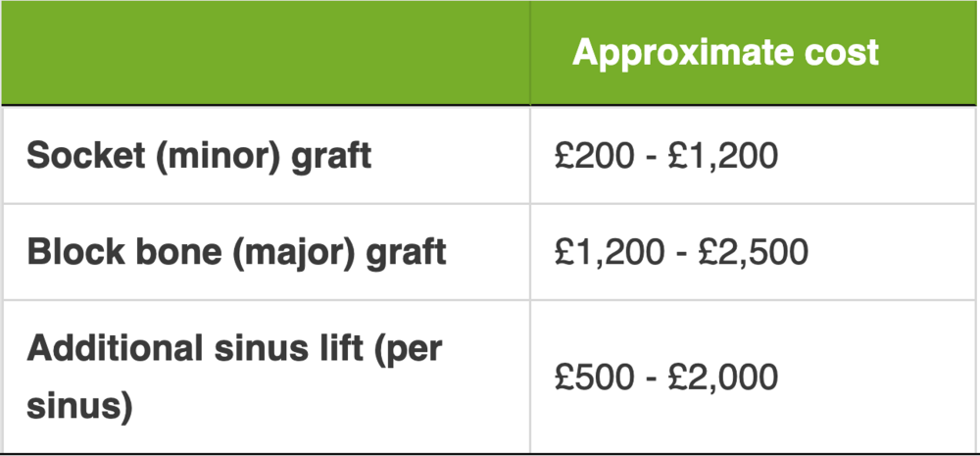Click the word Additional in third row
The height and width of the screenshot is (456, 980).
115,348
